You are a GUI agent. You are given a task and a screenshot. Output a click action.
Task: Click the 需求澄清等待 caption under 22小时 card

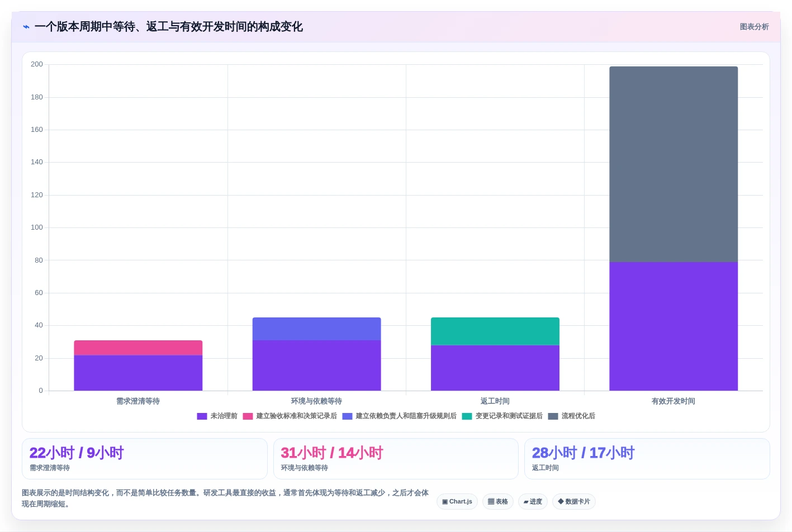point(50,468)
